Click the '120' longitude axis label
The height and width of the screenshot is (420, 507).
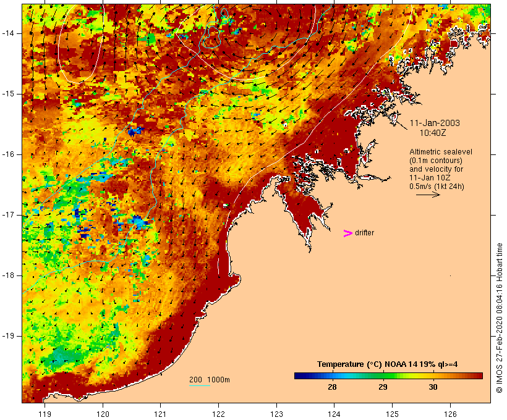103,414
